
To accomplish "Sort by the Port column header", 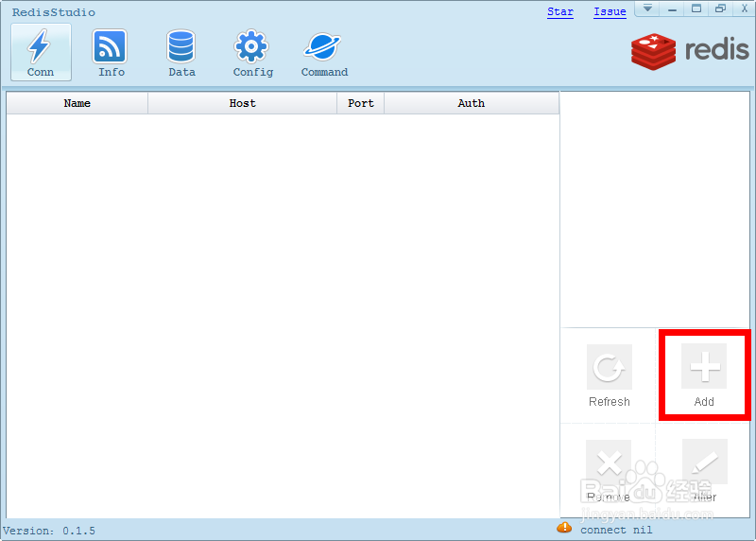I will 361,103.
